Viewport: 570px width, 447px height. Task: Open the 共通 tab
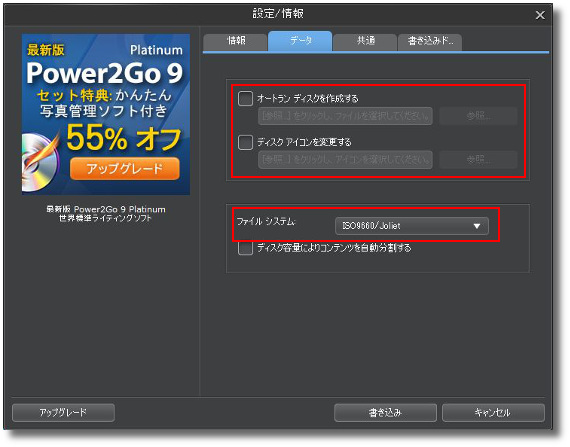pyautogui.click(x=365, y=41)
